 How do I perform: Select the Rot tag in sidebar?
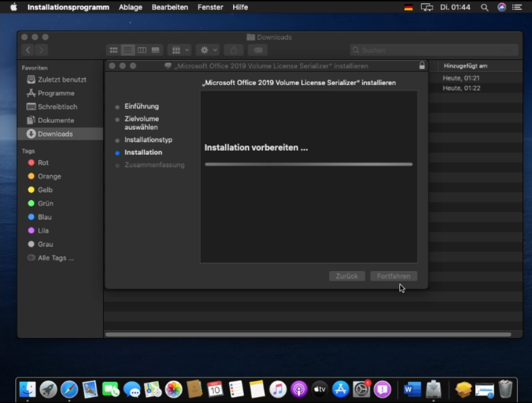43,162
